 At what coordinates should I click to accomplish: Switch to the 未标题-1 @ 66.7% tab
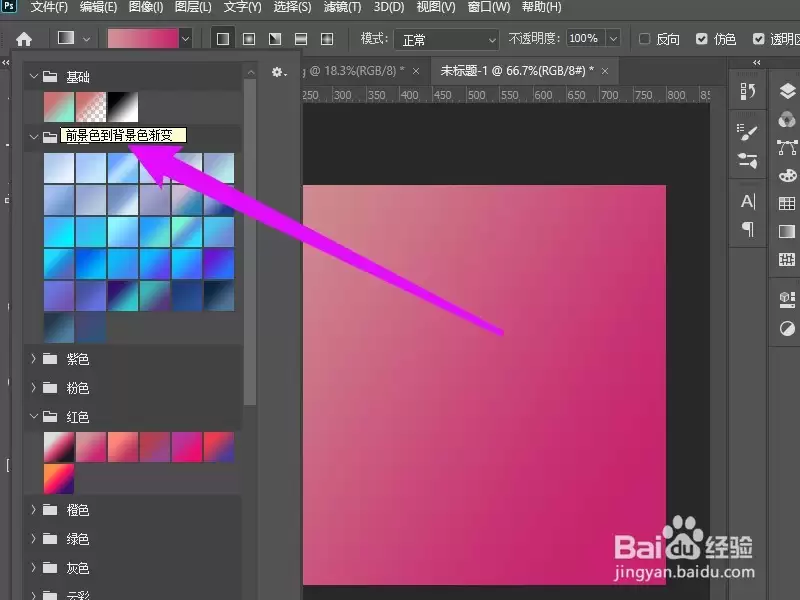(x=517, y=71)
